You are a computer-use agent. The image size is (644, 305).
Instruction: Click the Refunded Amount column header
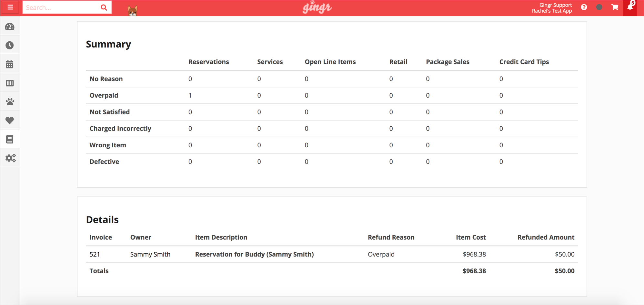coord(546,237)
